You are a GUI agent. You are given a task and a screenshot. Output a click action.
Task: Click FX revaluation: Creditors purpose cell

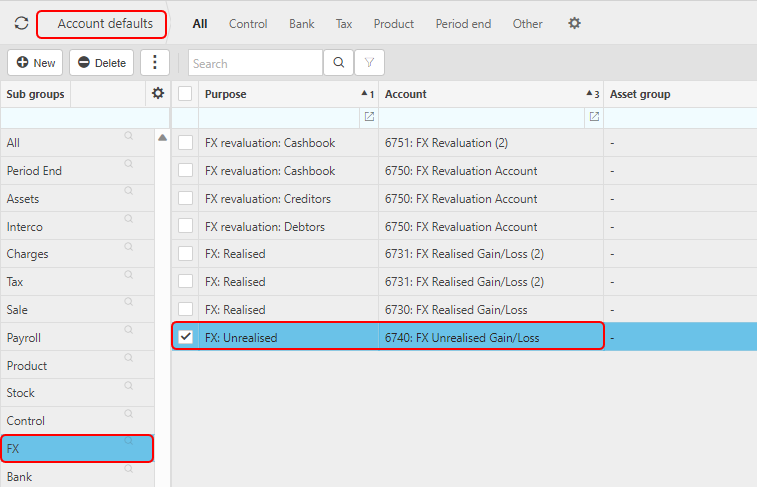pos(288,199)
